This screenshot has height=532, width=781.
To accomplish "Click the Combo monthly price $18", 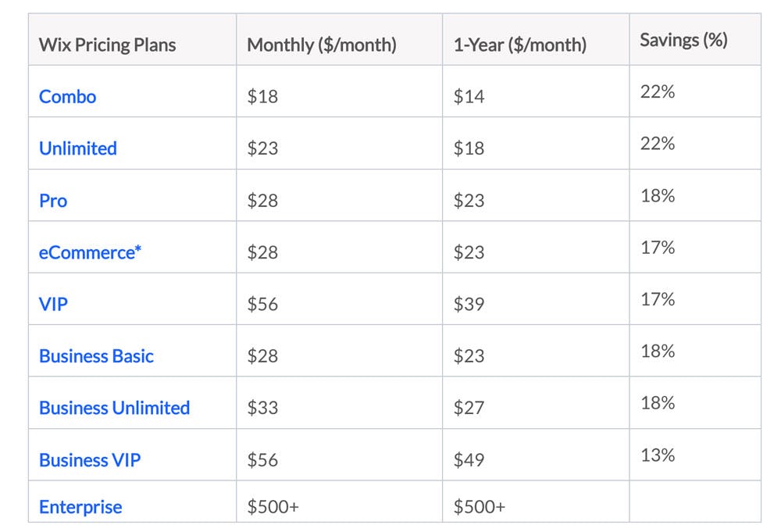I will [x=262, y=97].
